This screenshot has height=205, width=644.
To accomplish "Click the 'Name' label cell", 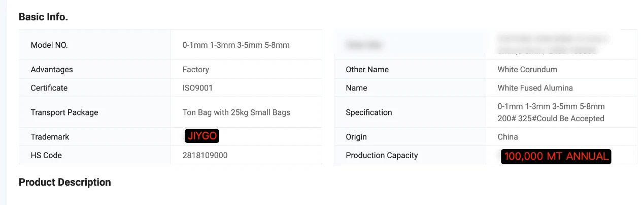I will 410,87.
